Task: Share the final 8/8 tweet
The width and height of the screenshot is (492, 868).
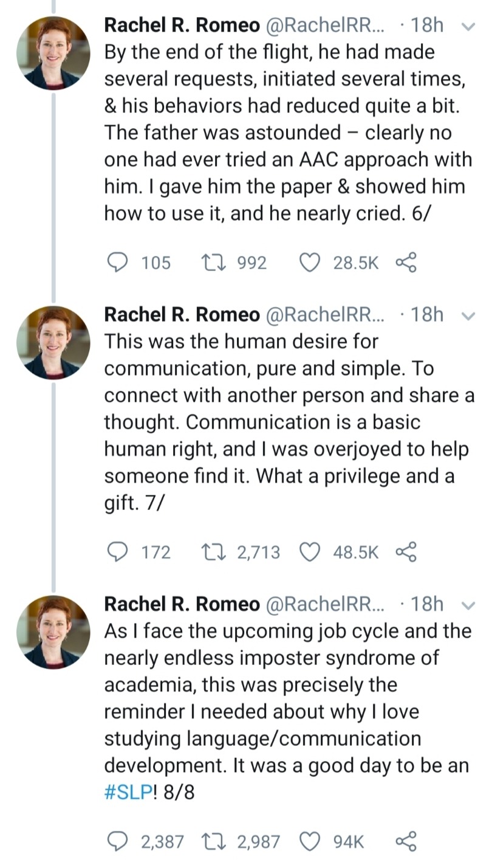Action: pyautogui.click(x=405, y=841)
